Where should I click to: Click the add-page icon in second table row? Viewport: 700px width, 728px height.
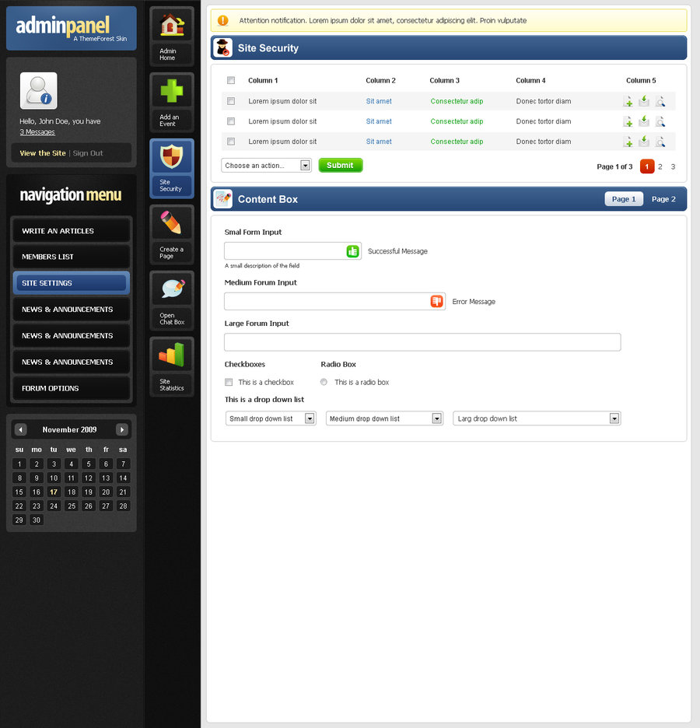628,121
